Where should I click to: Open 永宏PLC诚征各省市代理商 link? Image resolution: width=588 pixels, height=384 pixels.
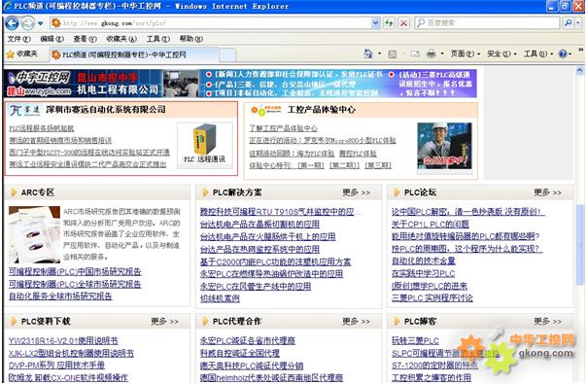248,341
